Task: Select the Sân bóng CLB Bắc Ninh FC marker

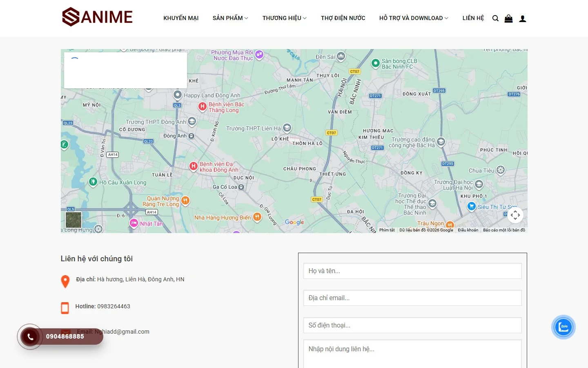Action: [376, 63]
